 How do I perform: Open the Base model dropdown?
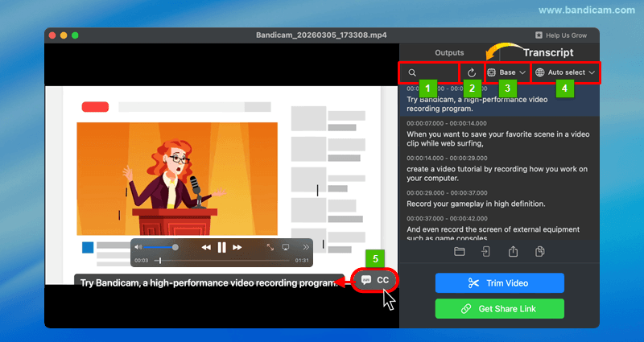tap(508, 72)
